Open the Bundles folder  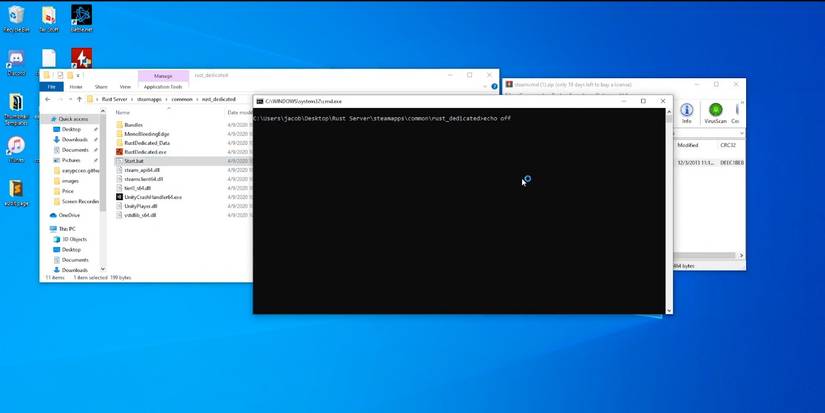pos(135,124)
